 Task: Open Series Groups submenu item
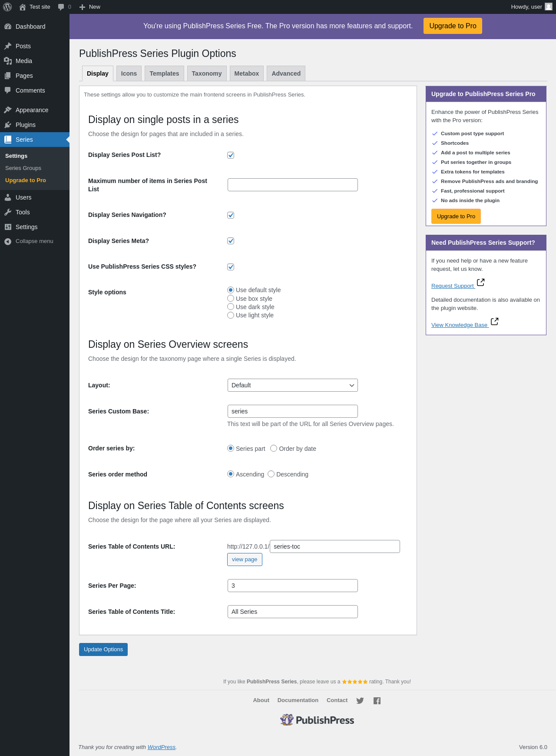pyautogui.click(x=23, y=168)
